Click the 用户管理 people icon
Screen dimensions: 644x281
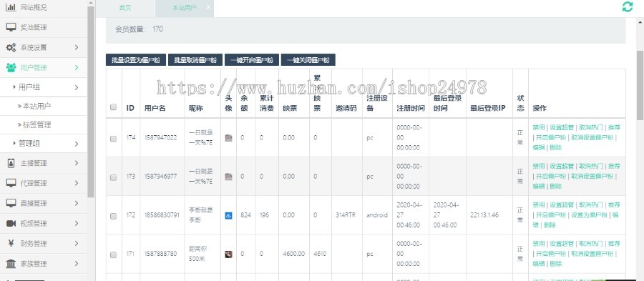click(x=11, y=68)
